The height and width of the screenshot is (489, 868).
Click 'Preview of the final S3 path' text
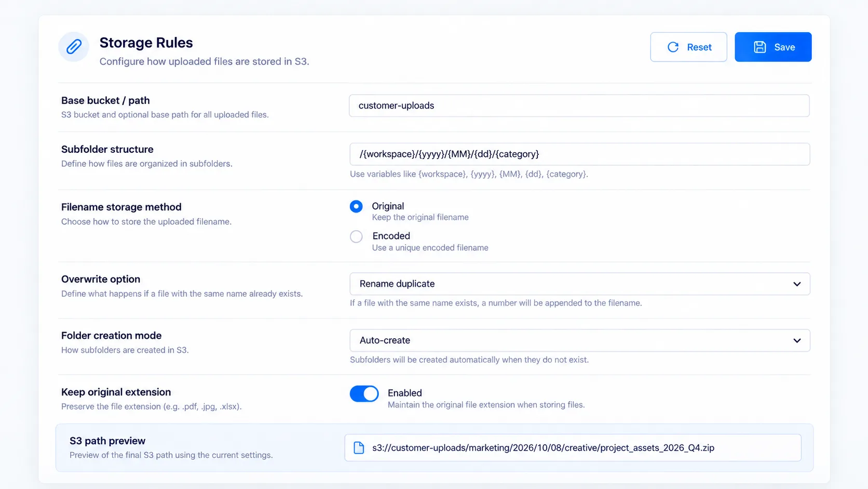(x=171, y=455)
